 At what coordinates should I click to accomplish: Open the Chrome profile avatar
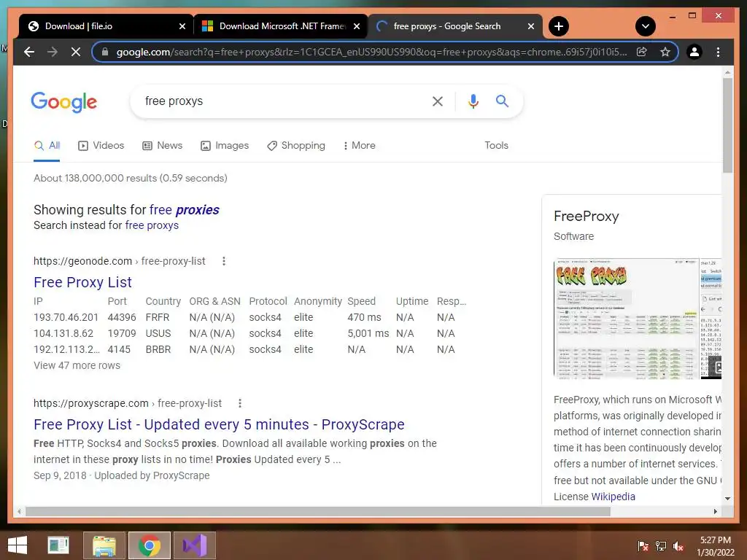point(694,52)
